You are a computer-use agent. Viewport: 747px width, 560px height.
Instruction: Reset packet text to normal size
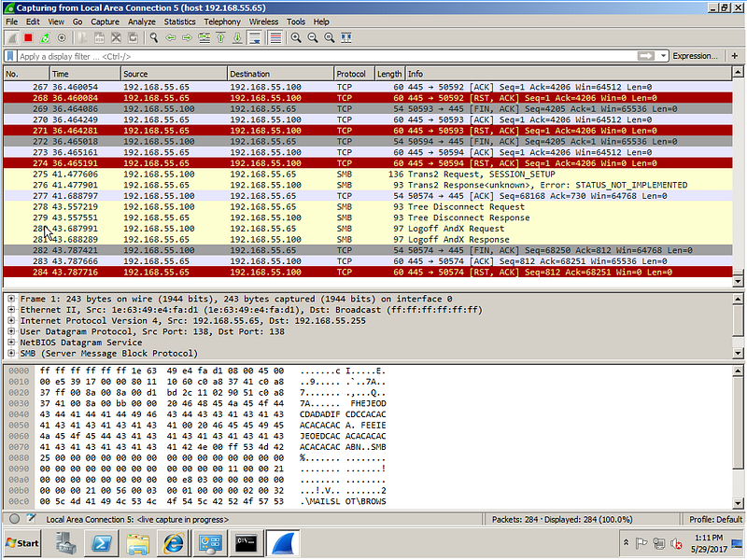[330, 38]
